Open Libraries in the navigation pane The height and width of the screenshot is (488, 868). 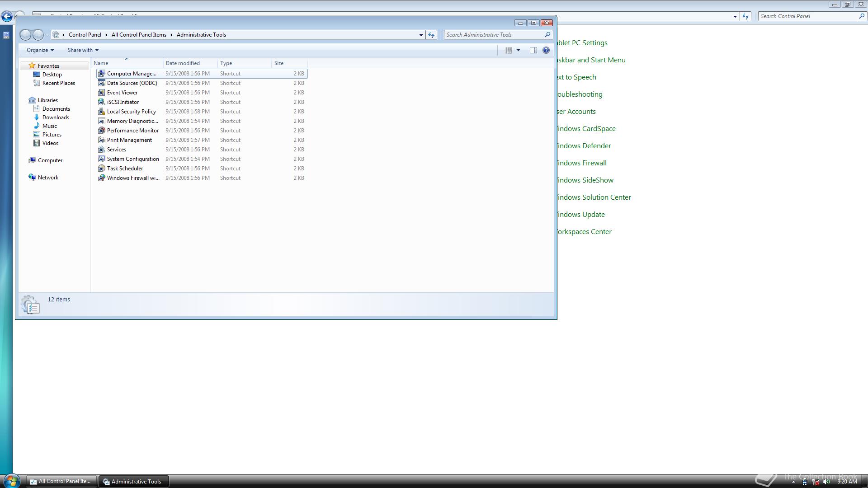point(47,100)
